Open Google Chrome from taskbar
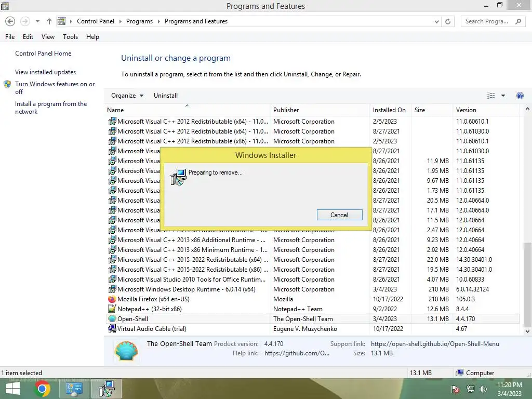 pos(42,389)
